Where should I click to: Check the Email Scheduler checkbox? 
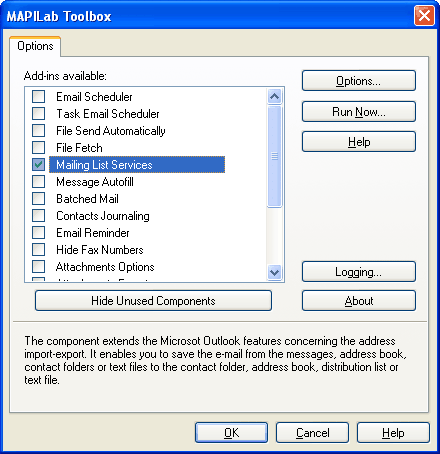38,97
